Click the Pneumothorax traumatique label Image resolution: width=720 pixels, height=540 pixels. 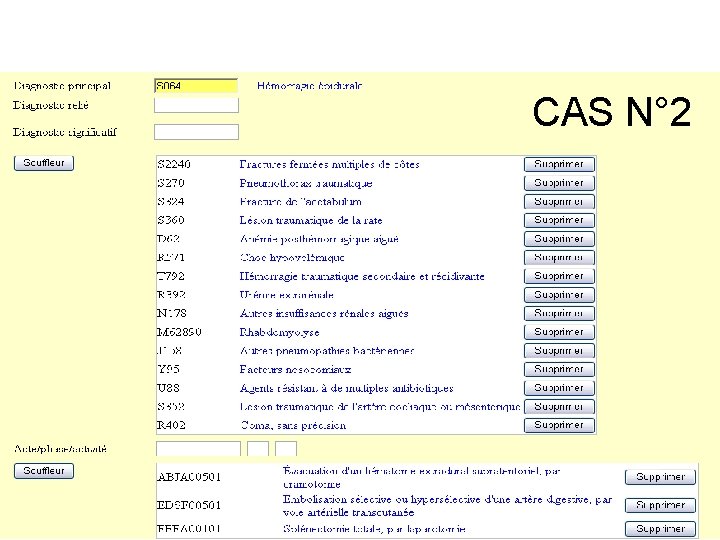coord(306,183)
